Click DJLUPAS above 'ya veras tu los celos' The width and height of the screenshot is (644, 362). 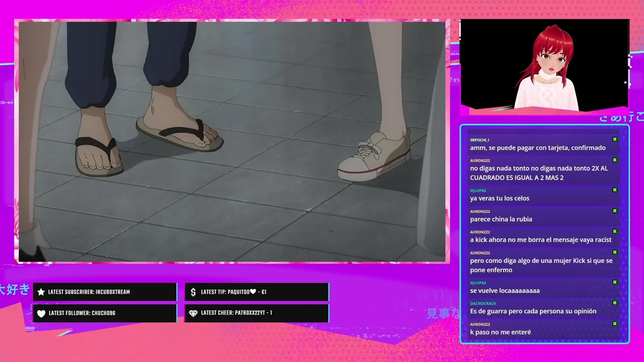click(478, 191)
